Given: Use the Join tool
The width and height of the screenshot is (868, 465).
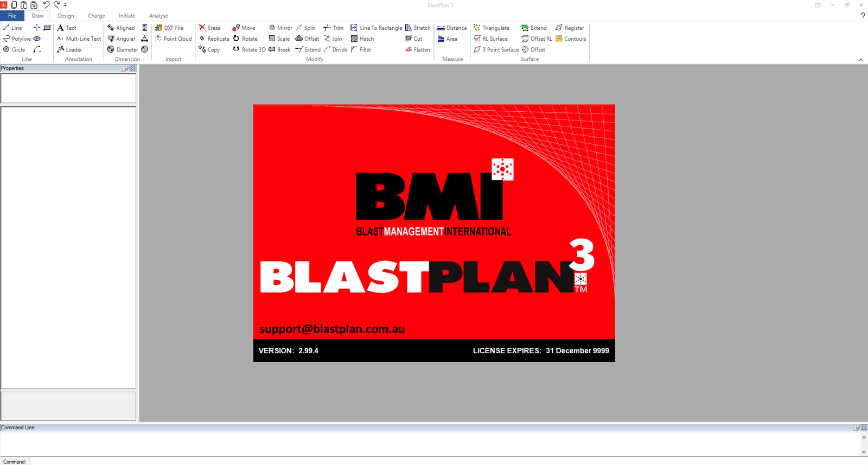Looking at the screenshot, I should [x=333, y=39].
